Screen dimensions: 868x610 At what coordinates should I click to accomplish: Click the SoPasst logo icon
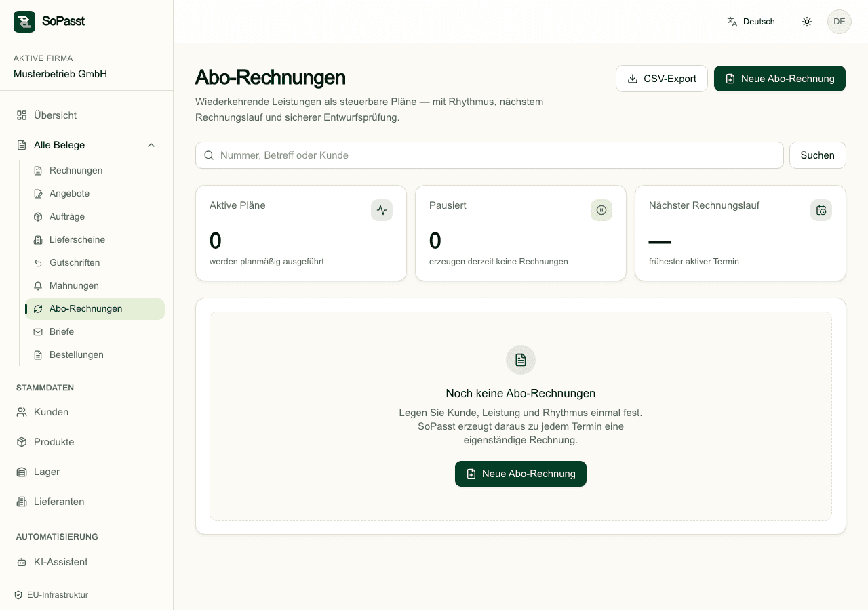(x=24, y=22)
